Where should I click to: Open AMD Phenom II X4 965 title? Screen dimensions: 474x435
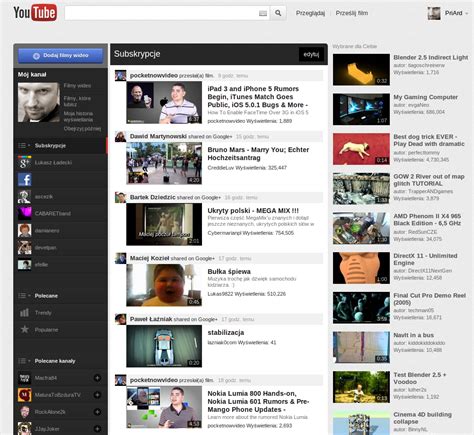click(x=427, y=220)
